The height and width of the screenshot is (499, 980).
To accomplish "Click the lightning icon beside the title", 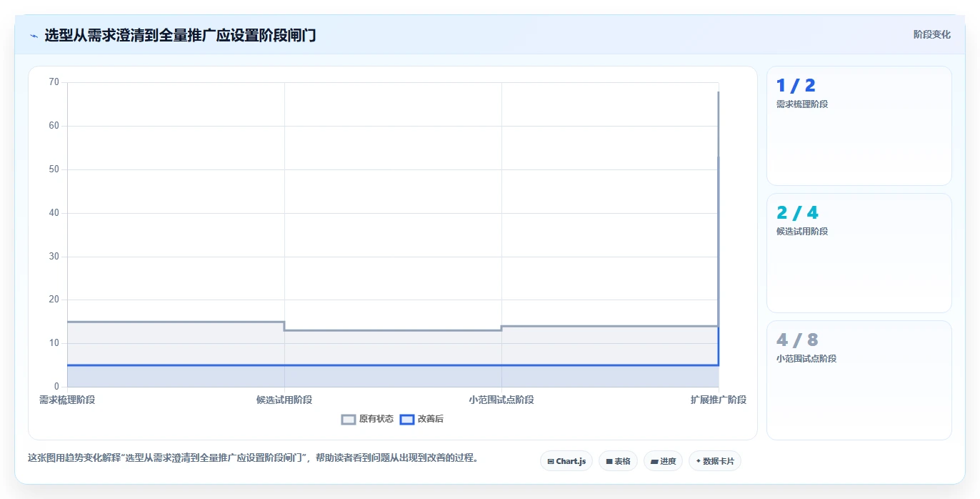I will pyautogui.click(x=34, y=35).
